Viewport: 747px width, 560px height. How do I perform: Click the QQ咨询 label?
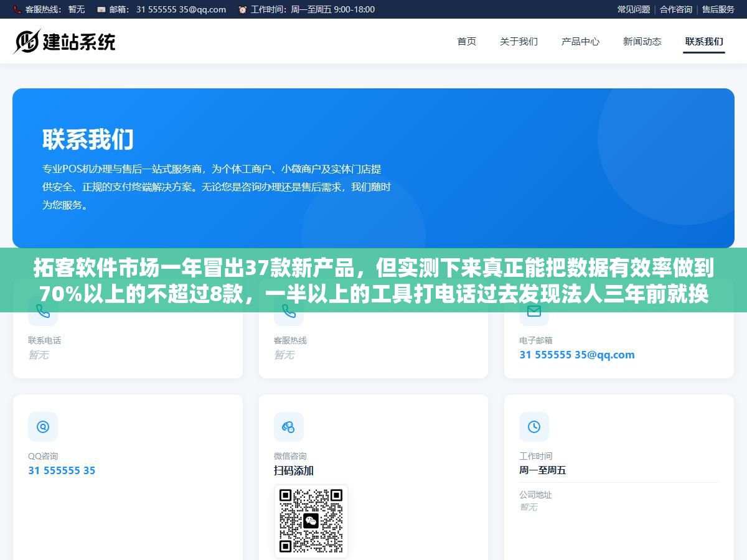coord(43,456)
